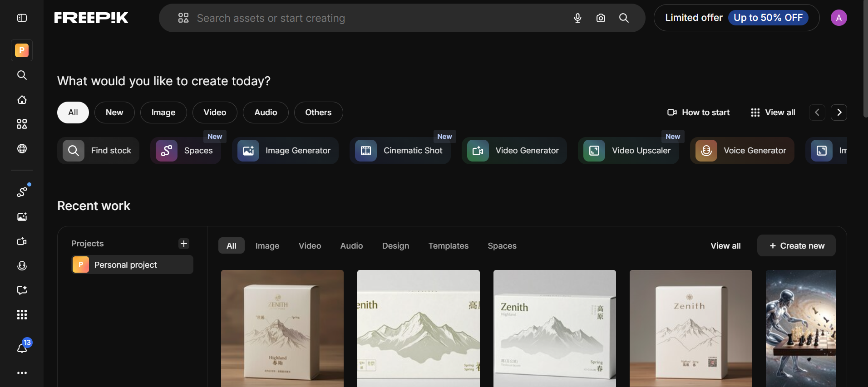Open the Find stock tool

pos(98,151)
